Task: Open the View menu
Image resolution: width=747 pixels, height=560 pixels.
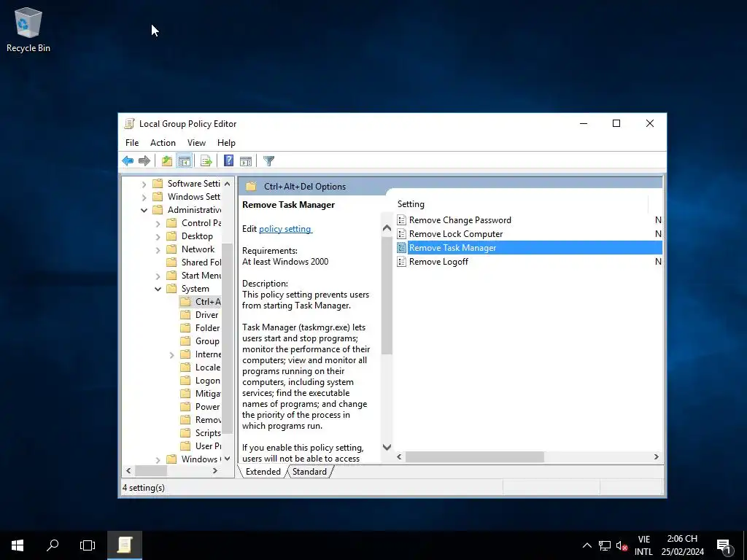Action: point(196,143)
